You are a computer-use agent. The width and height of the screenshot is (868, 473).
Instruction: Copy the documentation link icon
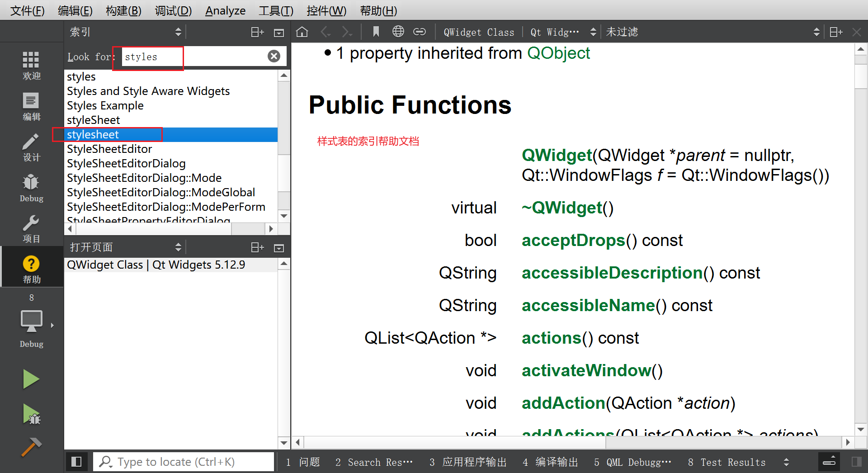pyautogui.click(x=420, y=32)
